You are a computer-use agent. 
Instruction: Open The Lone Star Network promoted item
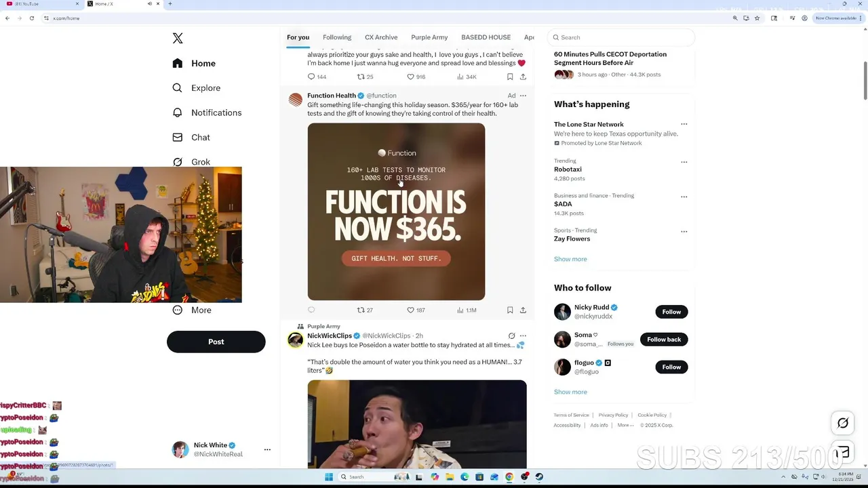pos(616,134)
